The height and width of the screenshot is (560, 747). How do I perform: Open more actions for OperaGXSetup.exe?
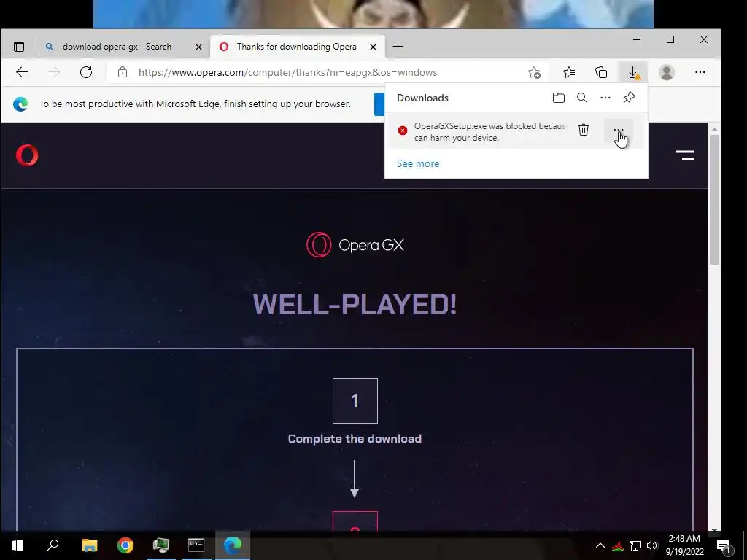coord(618,130)
